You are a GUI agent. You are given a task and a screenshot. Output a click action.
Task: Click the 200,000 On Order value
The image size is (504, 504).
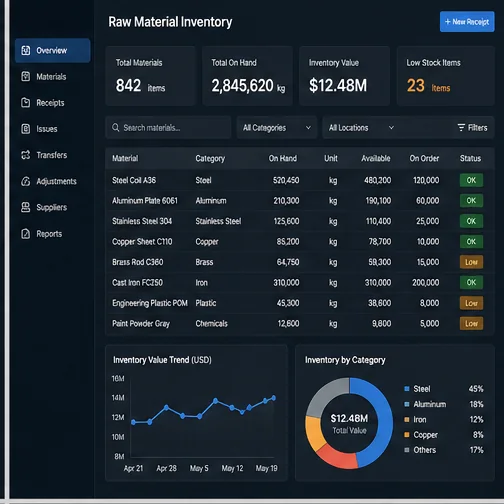pyautogui.click(x=426, y=283)
